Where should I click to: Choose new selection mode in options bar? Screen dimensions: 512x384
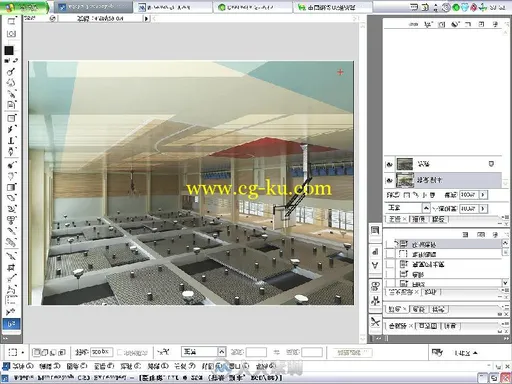click(36, 352)
